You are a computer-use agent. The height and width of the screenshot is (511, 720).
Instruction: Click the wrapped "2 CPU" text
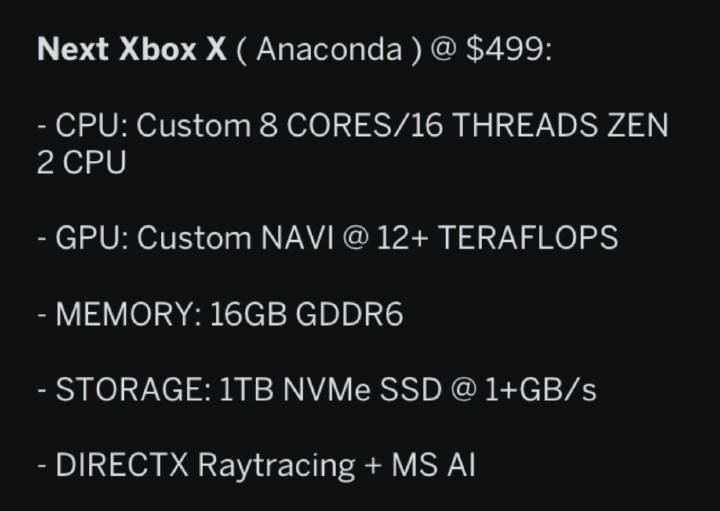point(81,163)
